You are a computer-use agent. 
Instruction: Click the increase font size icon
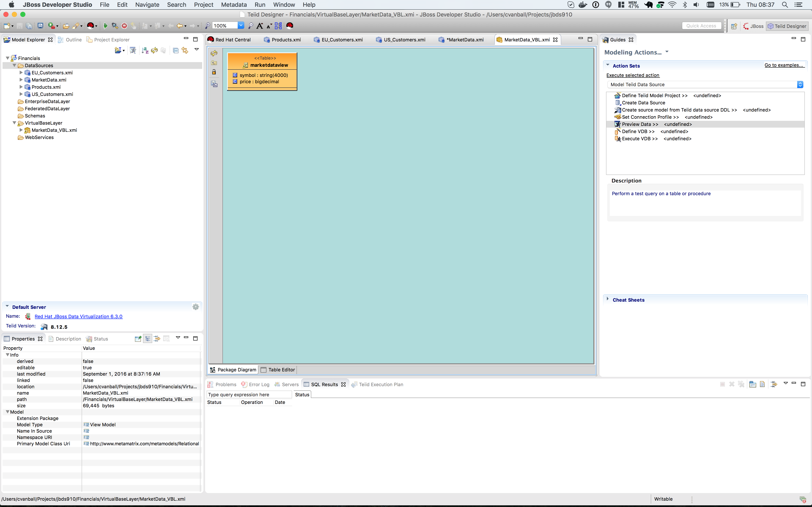[260, 26]
